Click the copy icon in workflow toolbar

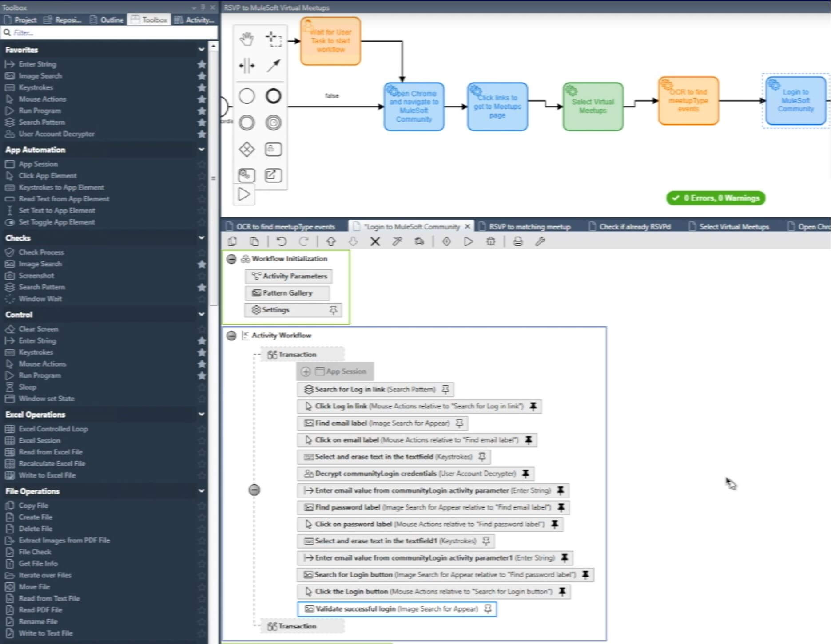coord(232,241)
